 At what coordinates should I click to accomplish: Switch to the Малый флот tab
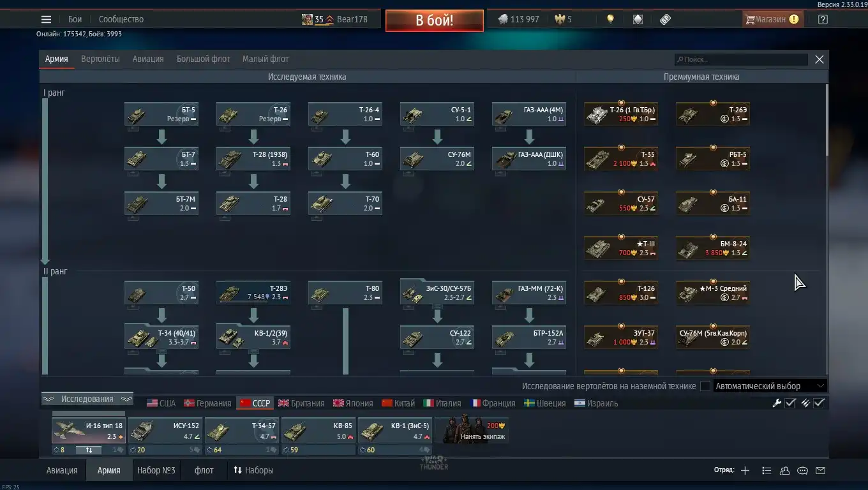[266, 59]
